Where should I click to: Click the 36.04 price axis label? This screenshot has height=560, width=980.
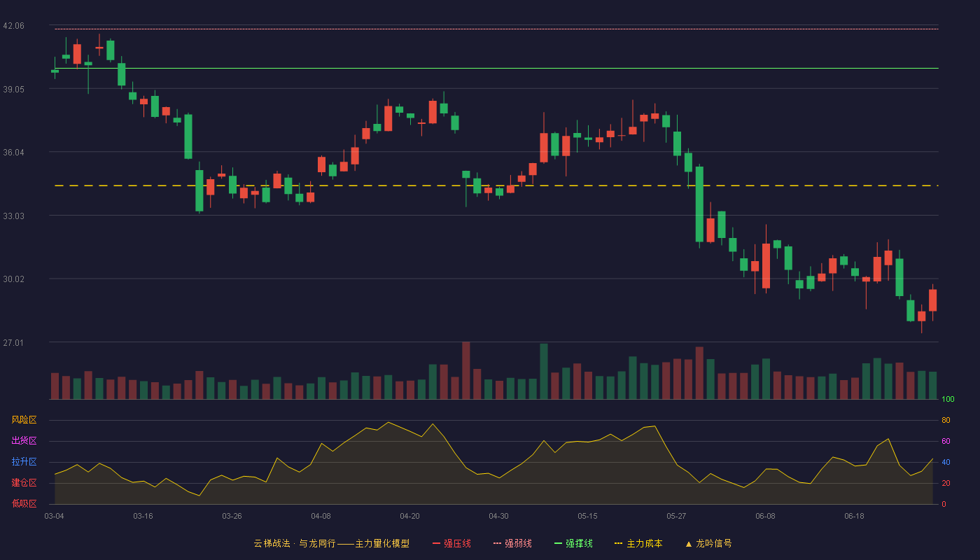[x=13, y=152]
